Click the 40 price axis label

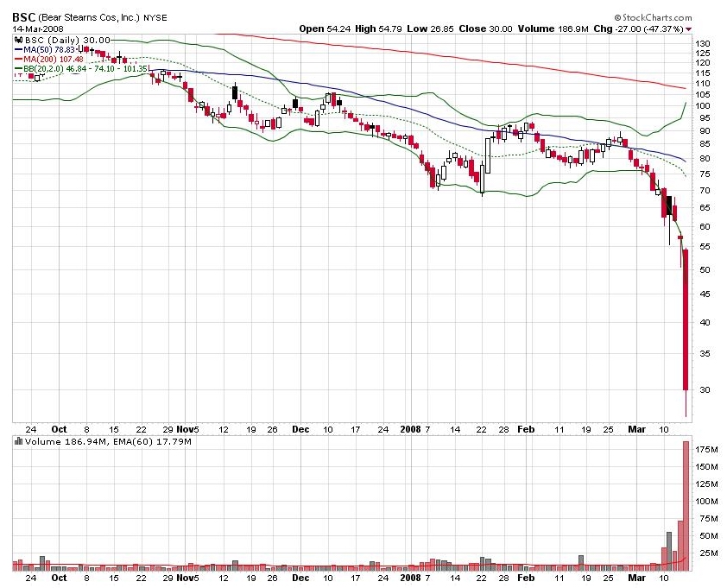pyautogui.click(x=705, y=323)
